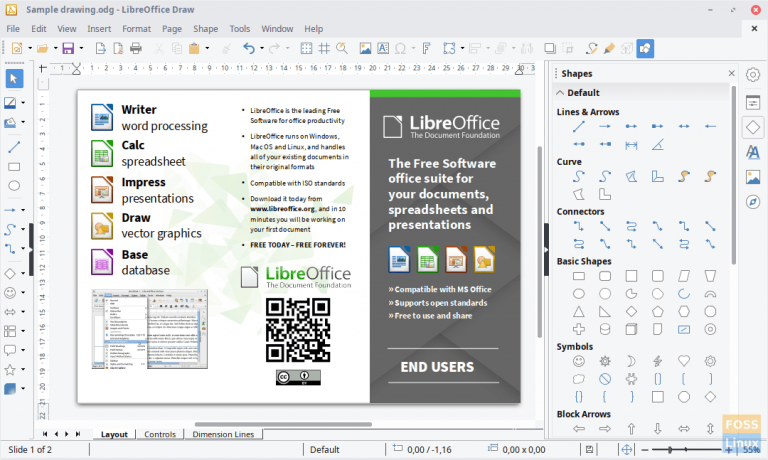Screen dimensions: 768x460
Task: Click the QR code image on canvas
Action: [x=298, y=330]
